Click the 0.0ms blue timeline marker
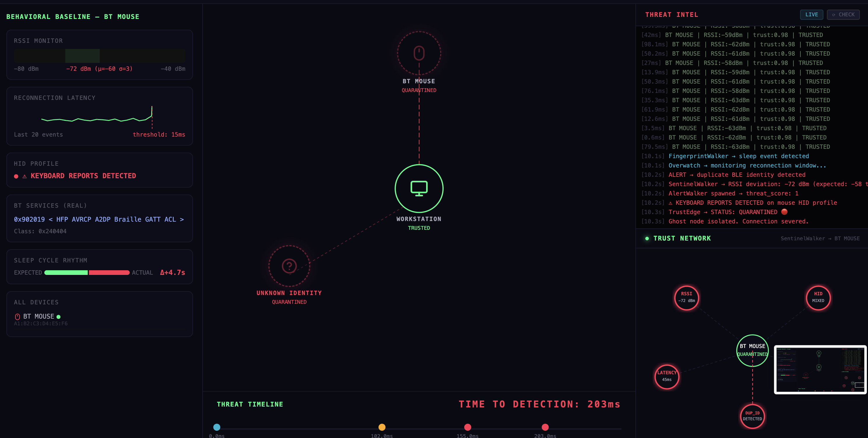Image resolution: width=868 pixels, height=438 pixels. [x=217, y=427]
